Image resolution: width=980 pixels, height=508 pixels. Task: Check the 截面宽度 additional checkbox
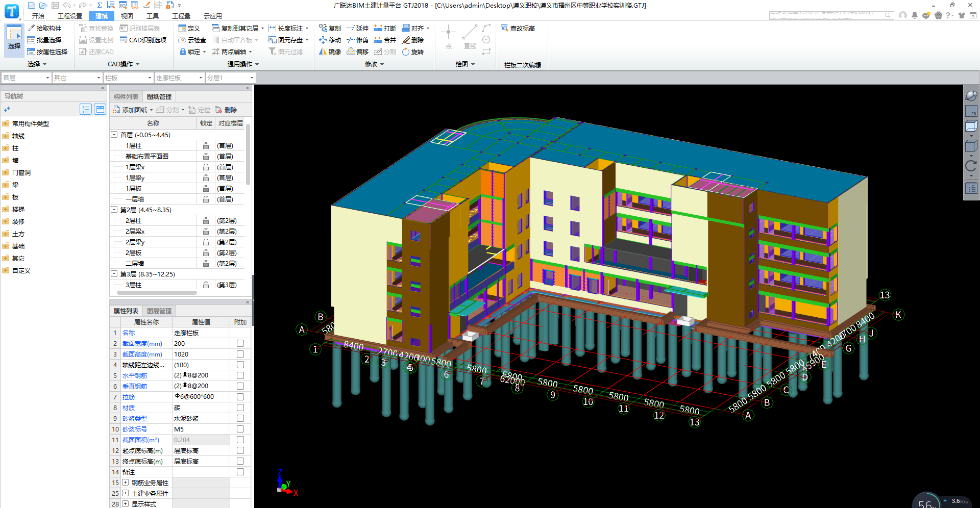(x=240, y=343)
